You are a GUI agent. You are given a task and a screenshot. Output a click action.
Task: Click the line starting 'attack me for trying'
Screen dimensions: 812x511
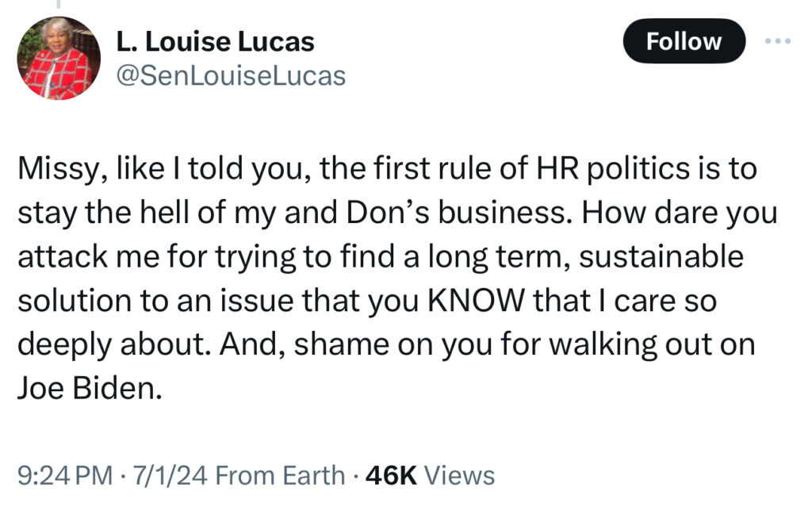pyautogui.click(x=381, y=257)
